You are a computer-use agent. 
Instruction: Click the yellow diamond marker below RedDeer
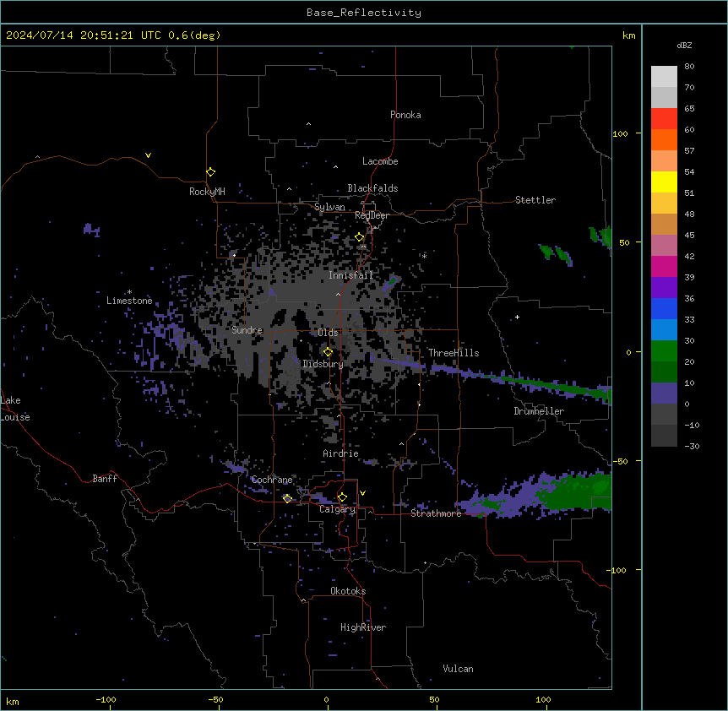point(360,237)
